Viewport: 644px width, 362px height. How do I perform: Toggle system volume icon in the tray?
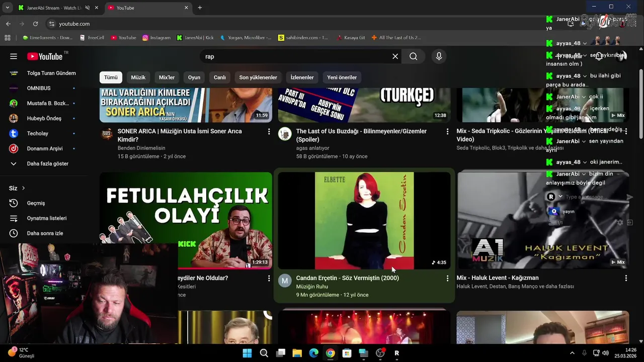pyautogui.click(x=605, y=353)
